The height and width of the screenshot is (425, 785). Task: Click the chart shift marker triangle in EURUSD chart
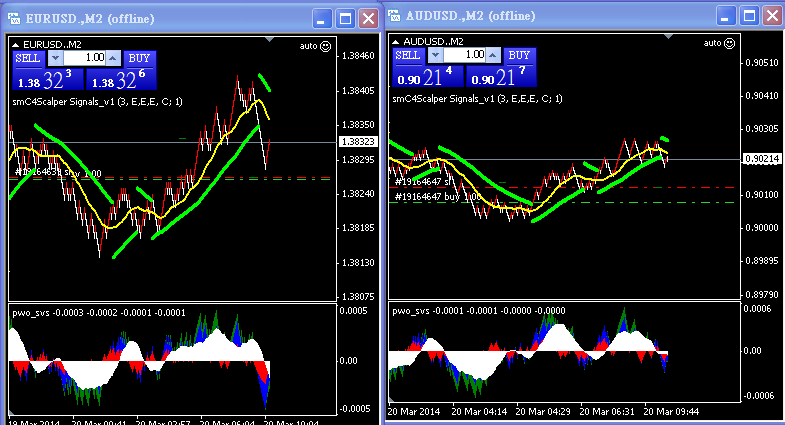[x=270, y=39]
